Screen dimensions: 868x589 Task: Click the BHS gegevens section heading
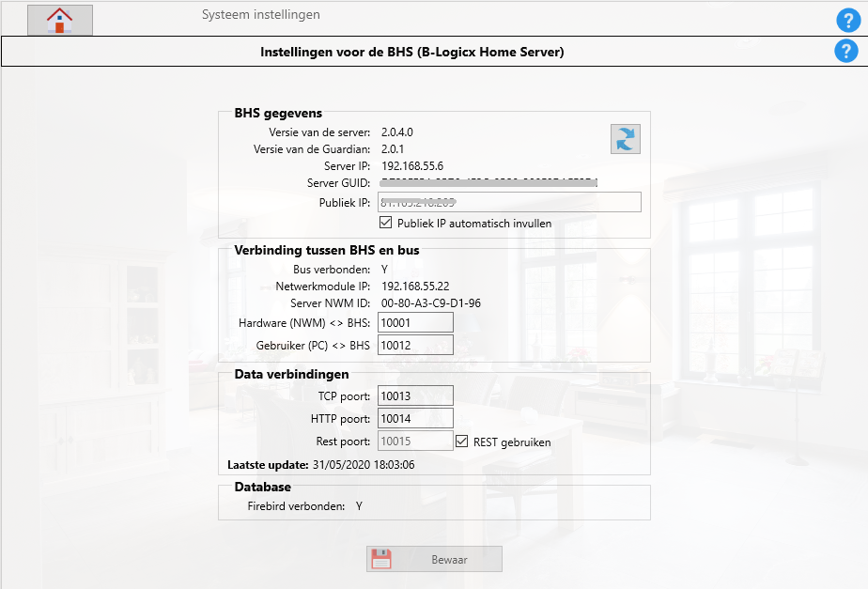coord(278,113)
